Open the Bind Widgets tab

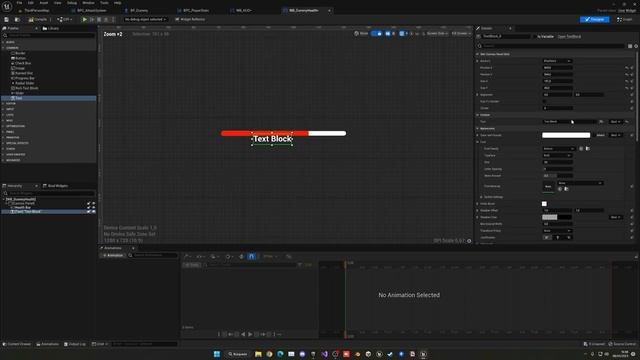56,186
